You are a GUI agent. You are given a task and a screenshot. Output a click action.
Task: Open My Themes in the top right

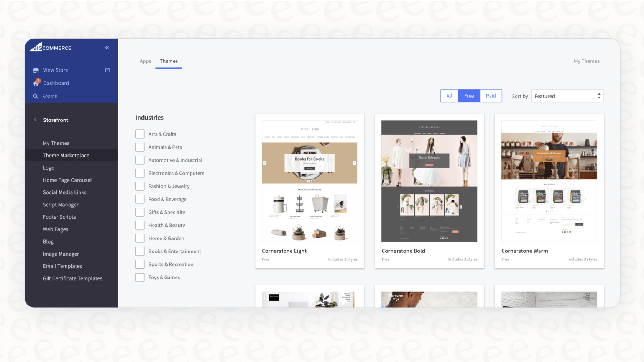click(586, 61)
